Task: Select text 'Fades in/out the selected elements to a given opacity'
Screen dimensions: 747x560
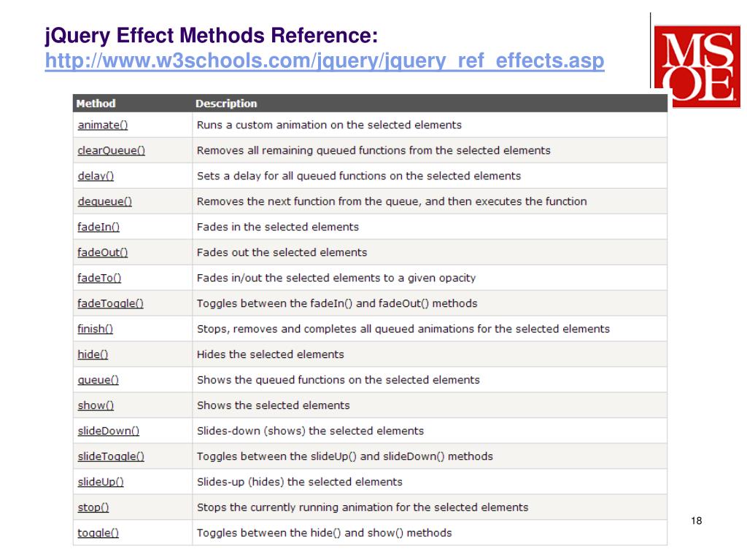Action: [336, 278]
